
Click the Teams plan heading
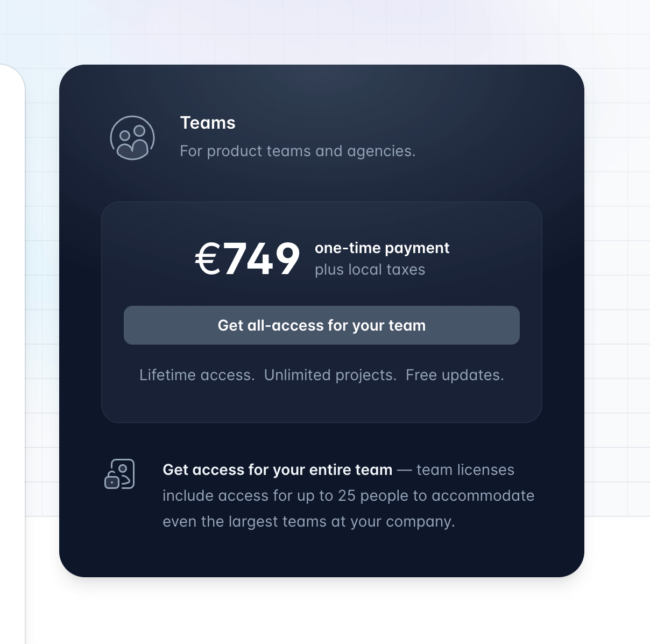pyautogui.click(x=208, y=123)
